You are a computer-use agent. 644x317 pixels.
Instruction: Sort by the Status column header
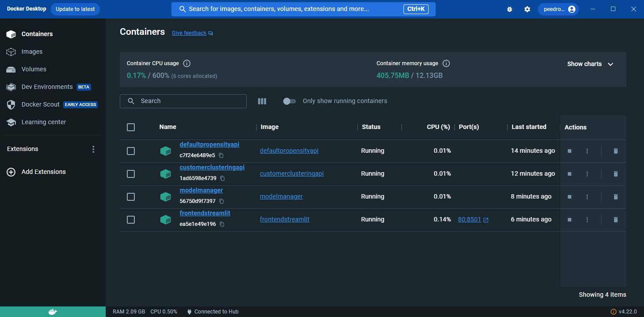point(371,127)
